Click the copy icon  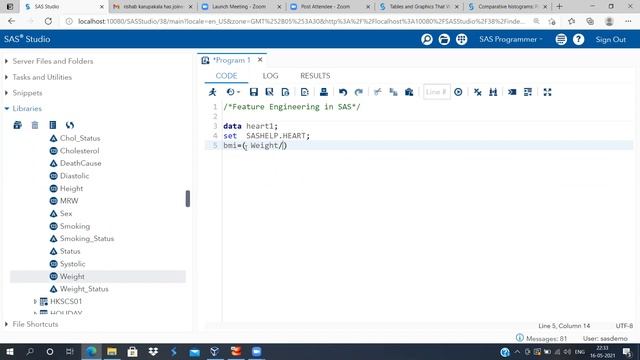click(393, 92)
